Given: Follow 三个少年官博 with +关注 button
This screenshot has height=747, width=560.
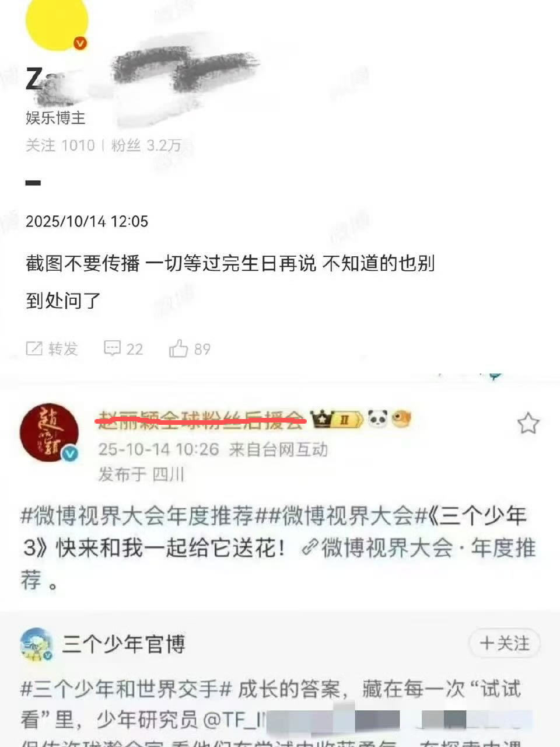Looking at the screenshot, I should 505,643.
